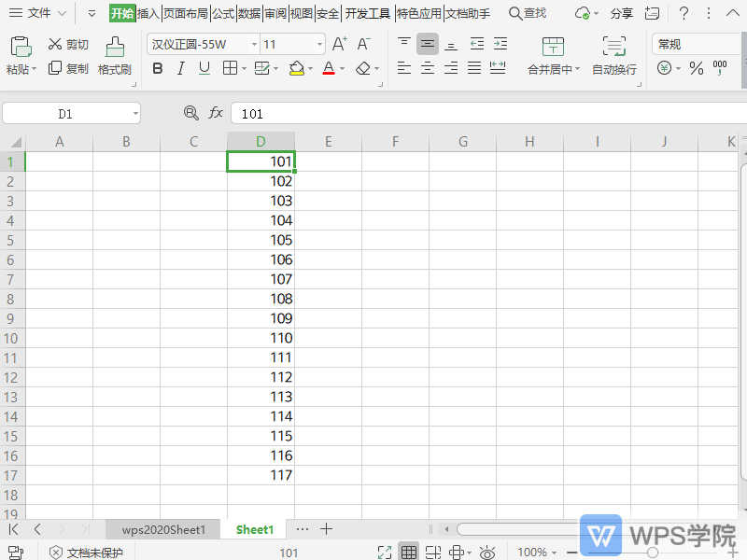Expand the font size dropdown
Image resolution: width=747 pixels, height=560 pixels.
pos(319,44)
